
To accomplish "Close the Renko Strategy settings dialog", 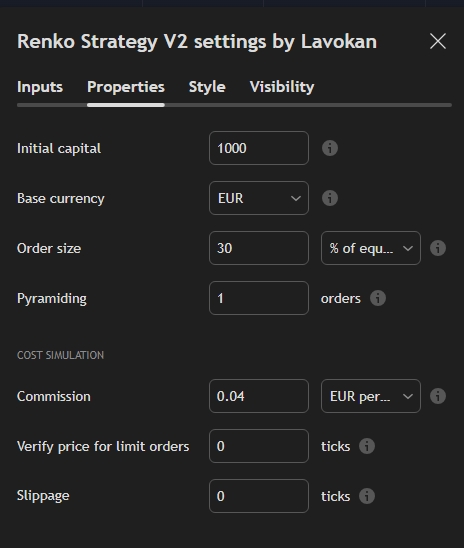I will pyautogui.click(x=438, y=41).
